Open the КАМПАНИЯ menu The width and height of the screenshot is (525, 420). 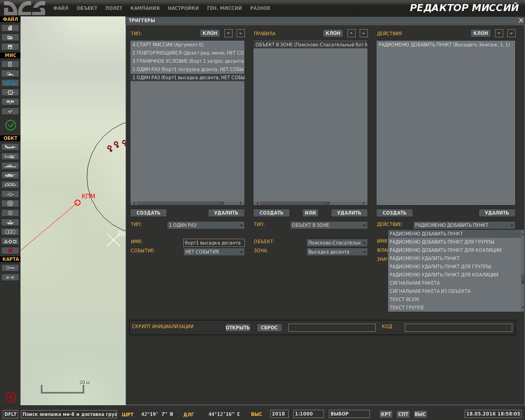point(145,8)
